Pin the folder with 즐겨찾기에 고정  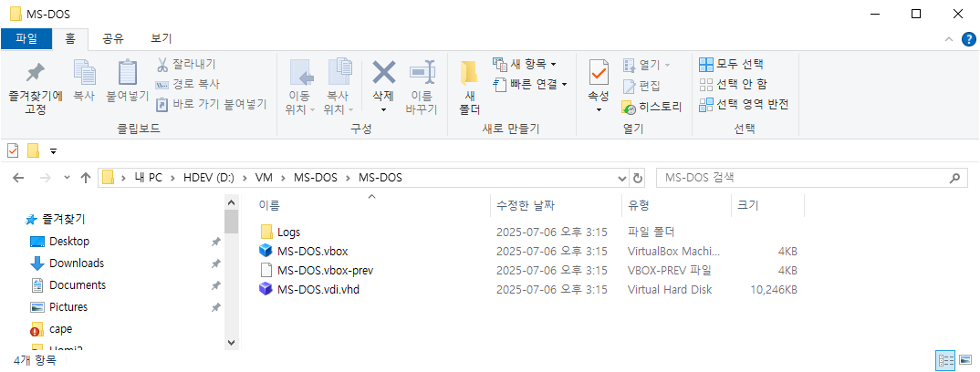tap(36, 88)
